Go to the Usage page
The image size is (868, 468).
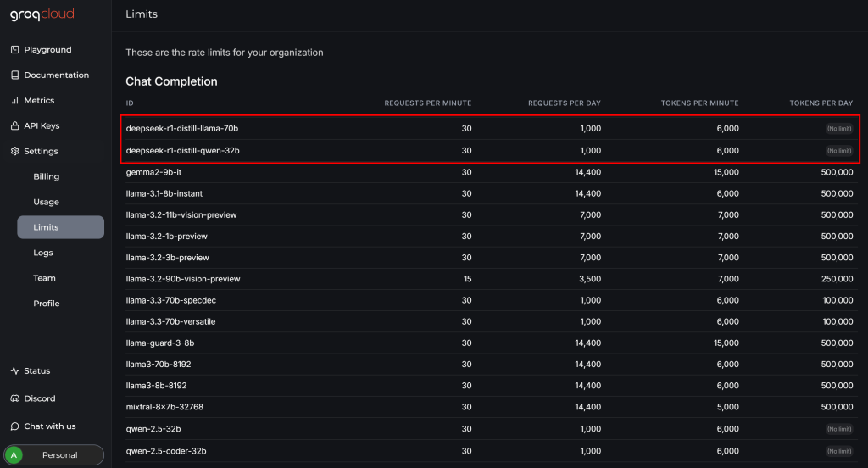pyautogui.click(x=47, y=203)
